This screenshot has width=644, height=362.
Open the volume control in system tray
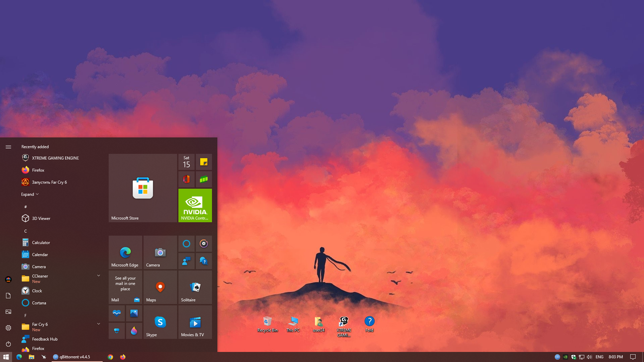(589, 357)
